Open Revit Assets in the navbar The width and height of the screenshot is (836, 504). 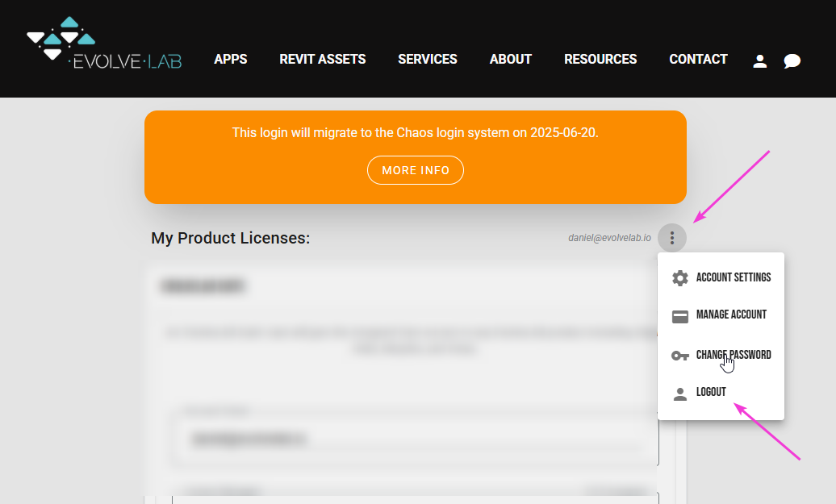pos(323,59)
